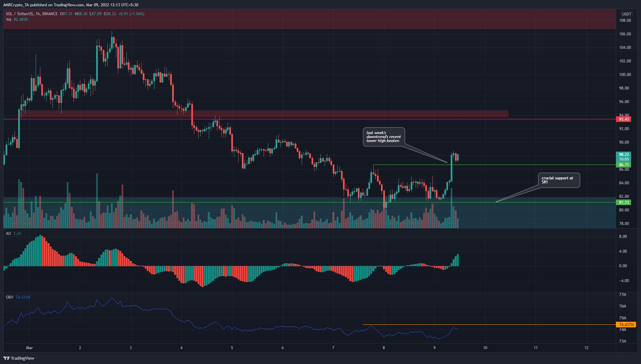Select the 74.437M orange OBV label
Viewport: 641px width, 364px height.
click(x=626, y=325)
